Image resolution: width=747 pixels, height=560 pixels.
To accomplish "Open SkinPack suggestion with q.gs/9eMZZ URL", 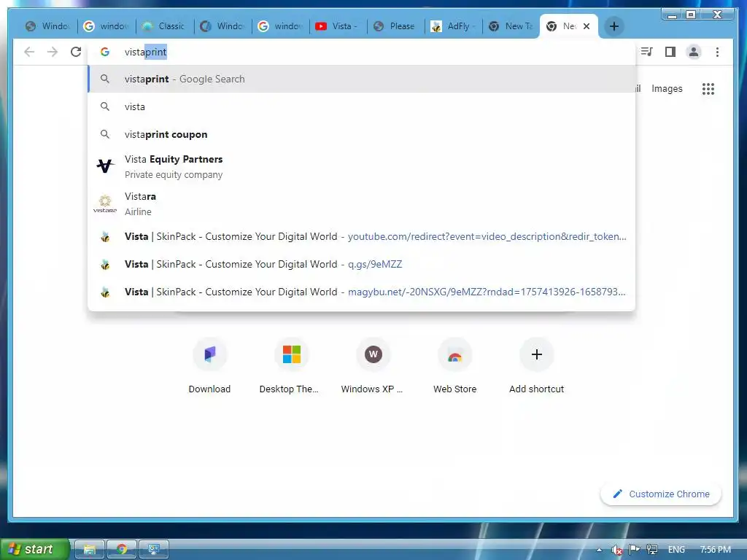I will 362,264.
